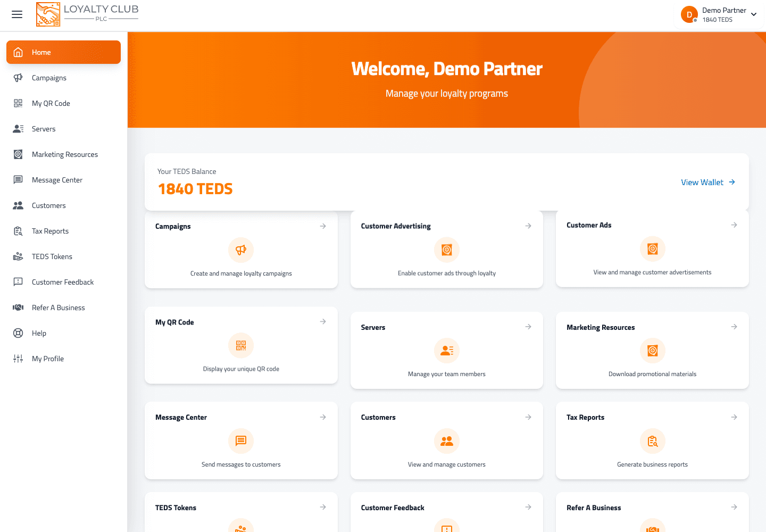Click the Marketing Resources sidebar icon
The height and width of the screenshot is (532, 766).
[18, 154]
